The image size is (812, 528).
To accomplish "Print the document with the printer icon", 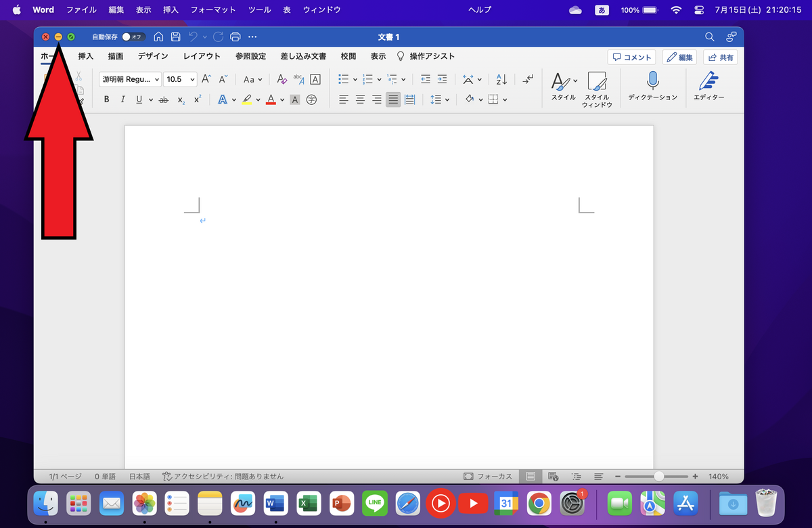I will (235, 37).
